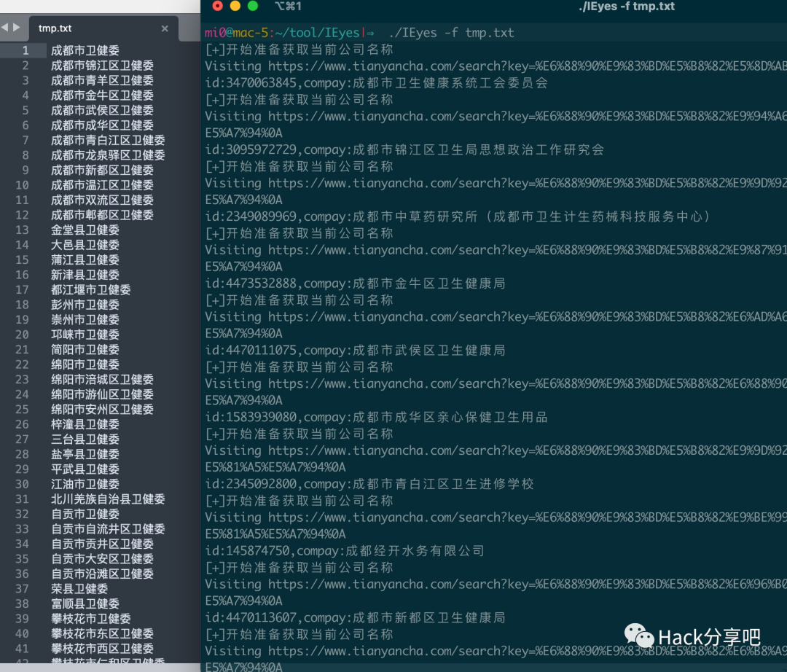Screen dimensions: 787x672
Task: Click line 35 自贡市大安区卫健委
Action: point(102,559)
